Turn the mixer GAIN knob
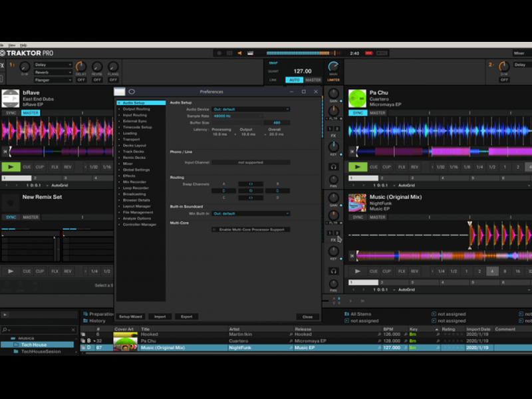This screenshot has height=399, width=532. pos(333,94)
